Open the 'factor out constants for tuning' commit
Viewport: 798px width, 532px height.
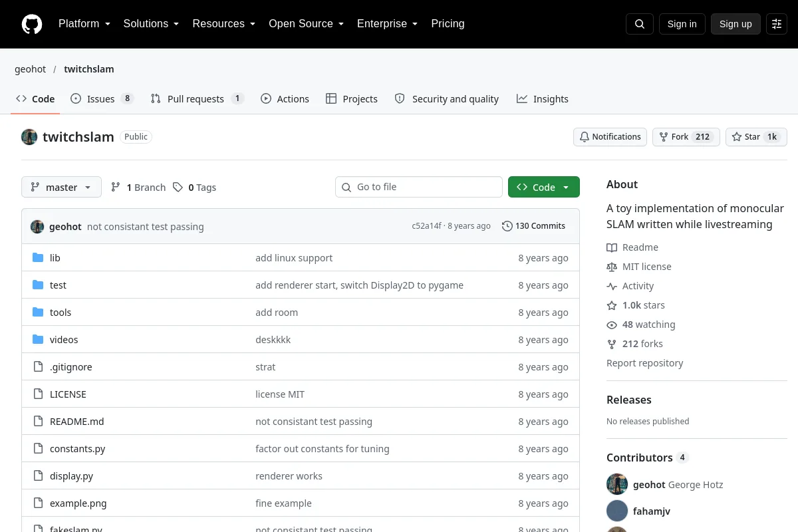[323, 449]
